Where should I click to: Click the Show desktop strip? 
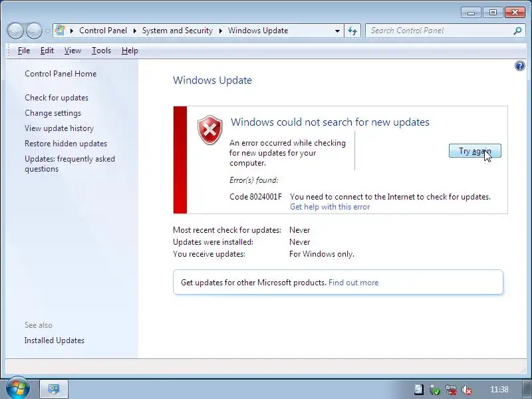(x=527, y=389)
